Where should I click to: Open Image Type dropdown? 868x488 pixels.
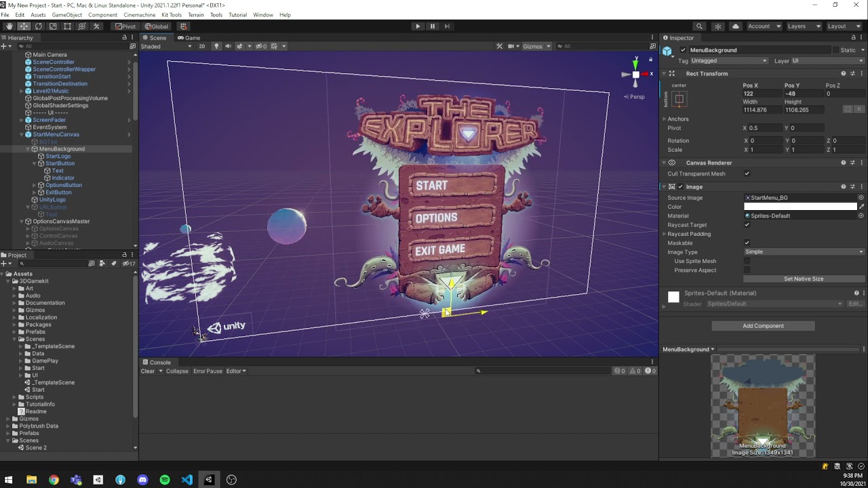pyautogui.click(x=804, y=252)
